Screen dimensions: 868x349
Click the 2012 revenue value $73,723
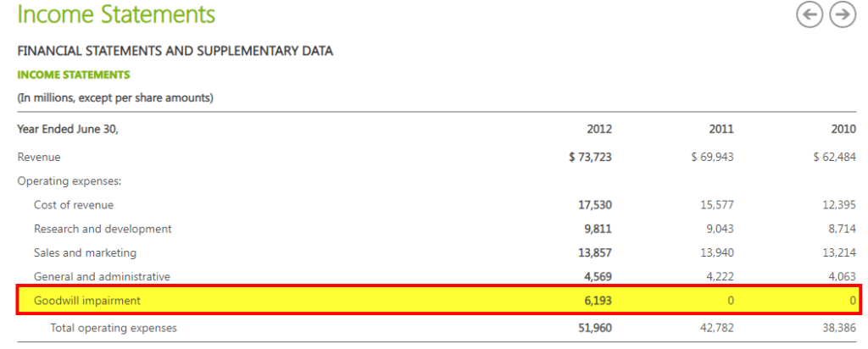[590, 157]
